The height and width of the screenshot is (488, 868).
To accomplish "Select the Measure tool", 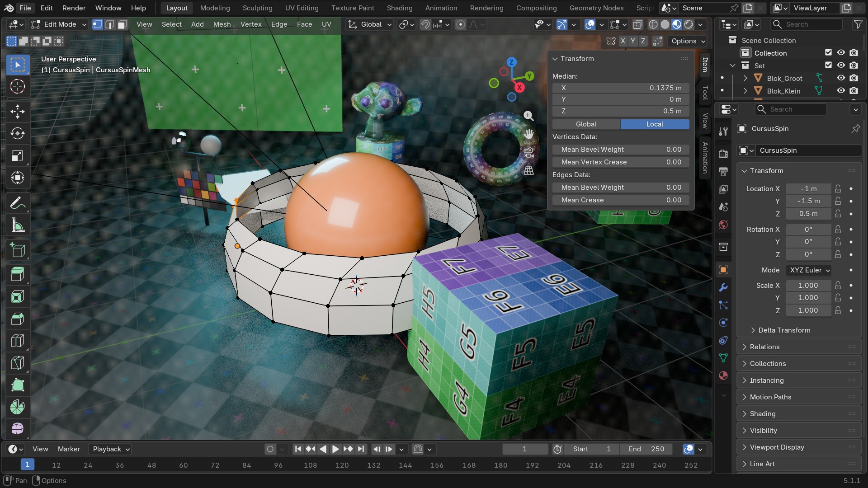I will point(18,226).
